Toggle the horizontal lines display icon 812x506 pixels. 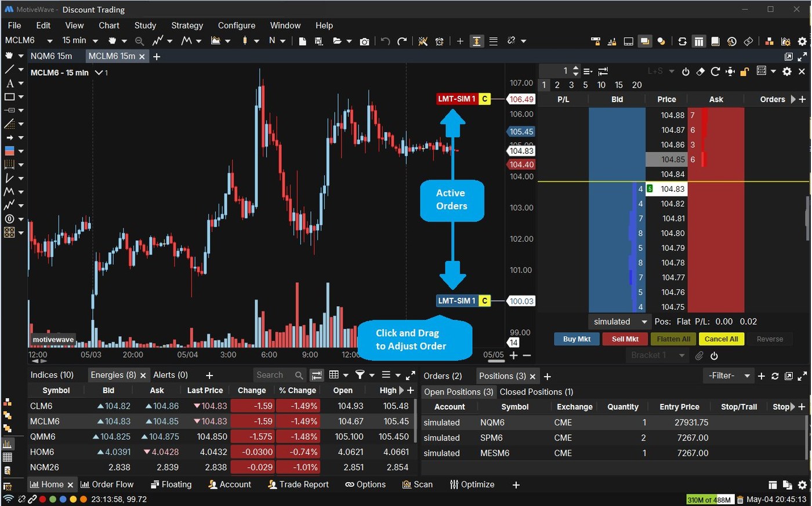coord(493,41)
